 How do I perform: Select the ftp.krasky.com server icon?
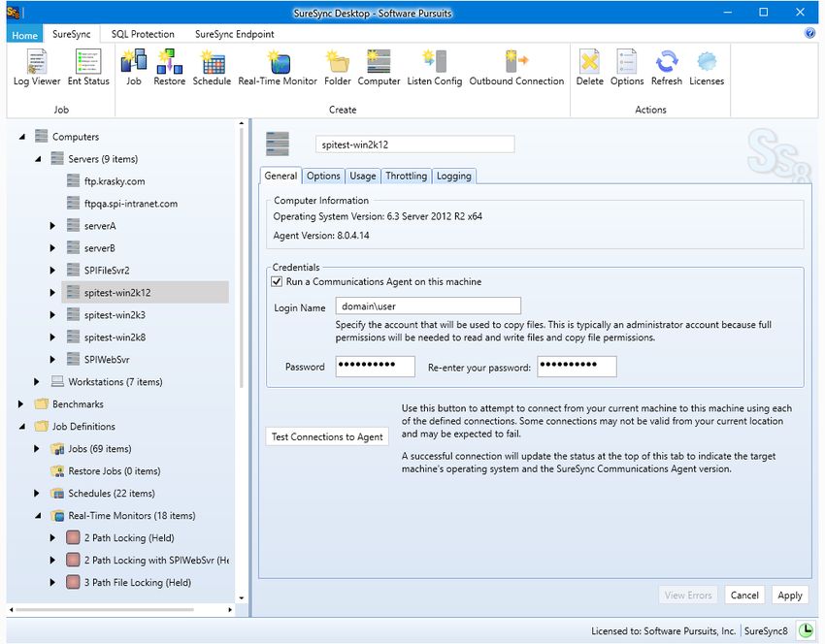pyautogui.click(x=74, y=180)
